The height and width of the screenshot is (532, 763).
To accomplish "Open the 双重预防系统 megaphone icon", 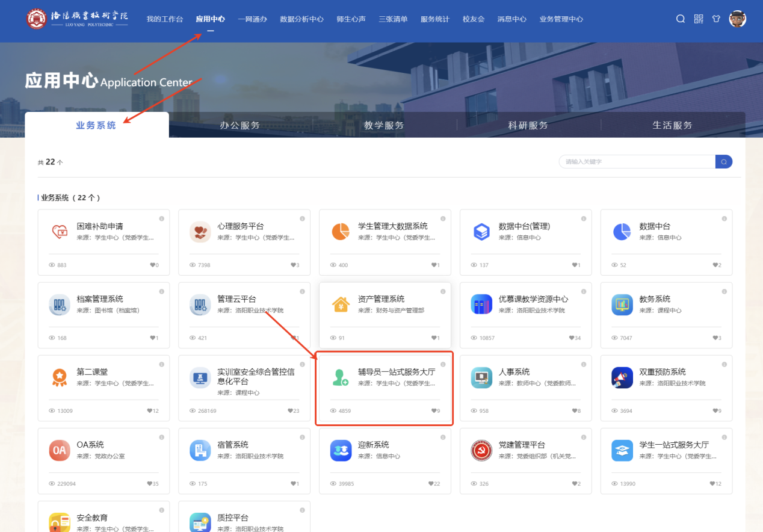I will [x=622, y=377].
